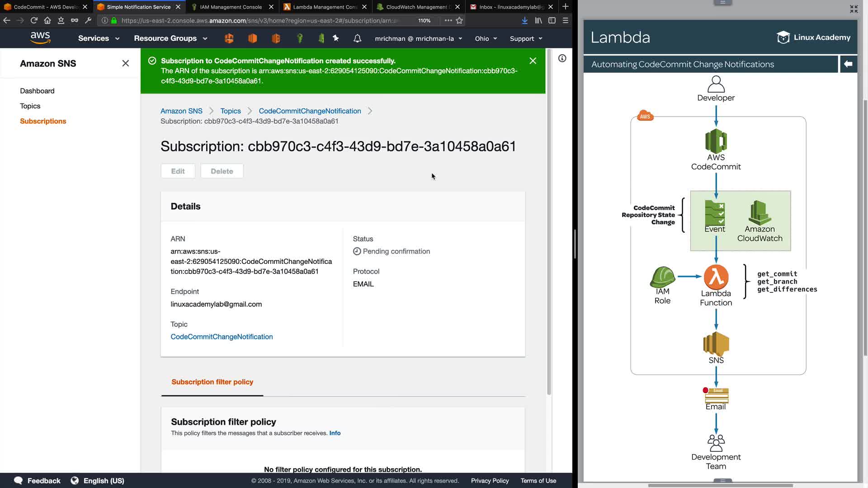Open the browser downloads arrow icon
The image size is (868, 488).
524,20
